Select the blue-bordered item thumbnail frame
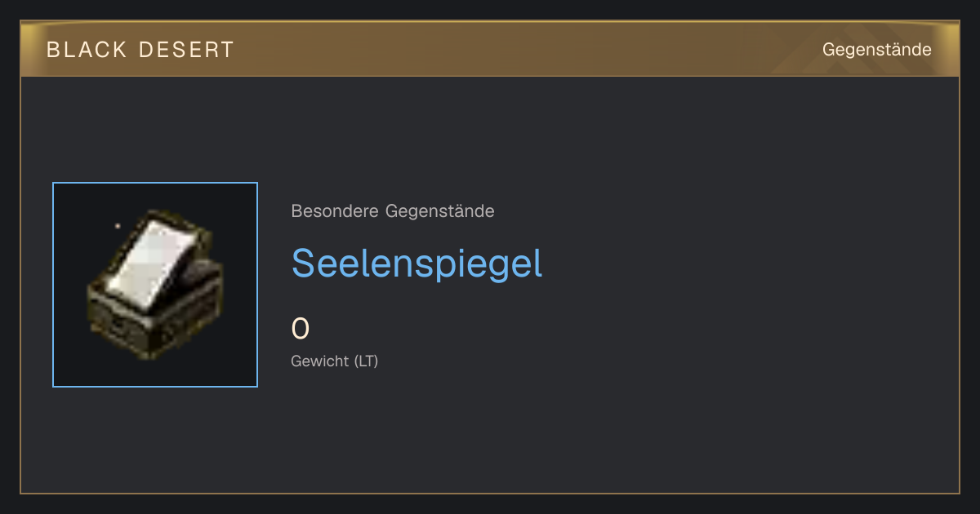The image size is (980, 514). tap(155, 285)
